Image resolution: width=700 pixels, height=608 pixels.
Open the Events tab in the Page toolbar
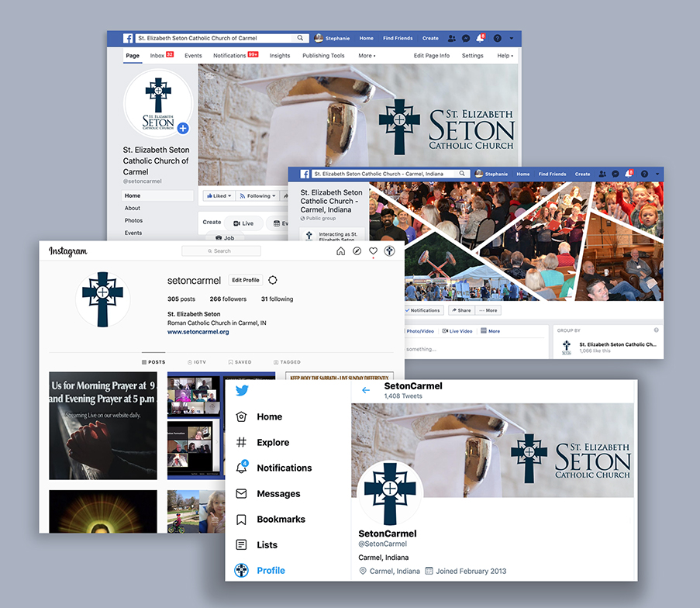pos(193,56)
